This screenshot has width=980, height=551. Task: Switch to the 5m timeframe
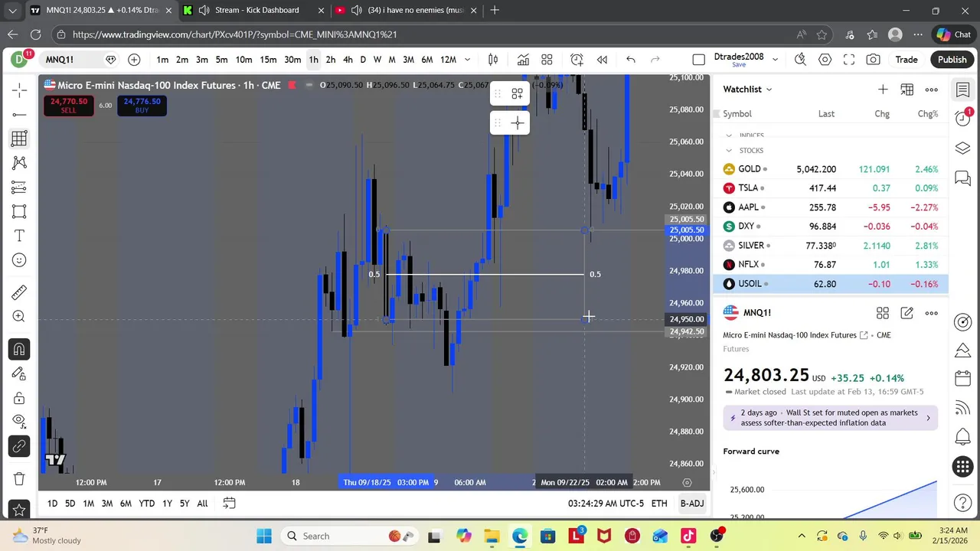(221, 60)
